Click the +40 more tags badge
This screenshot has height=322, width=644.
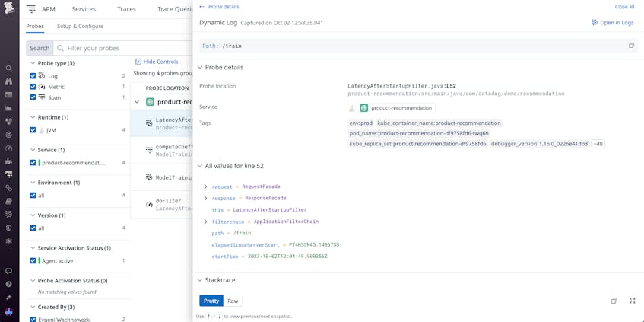click(x=598, y=144)
